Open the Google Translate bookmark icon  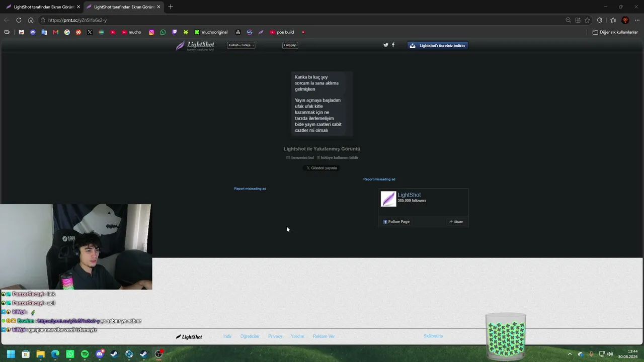click(44, 32)
